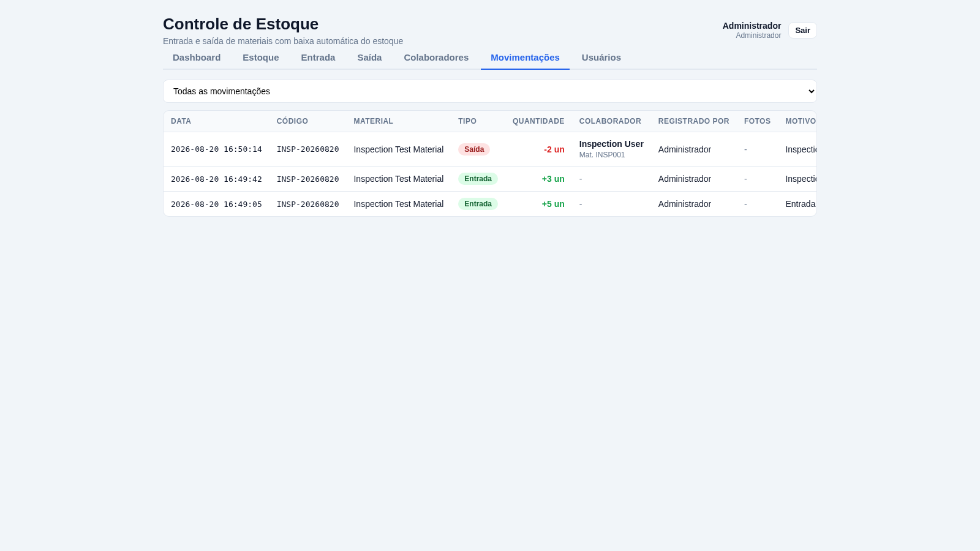Viewport: 980px width, 551px height.
Task: Click the +3 un quantity value
Action: coord(553,179)
